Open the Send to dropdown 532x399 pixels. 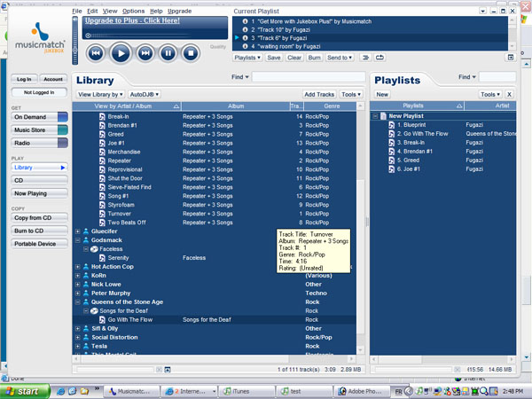tap(340, 58)
